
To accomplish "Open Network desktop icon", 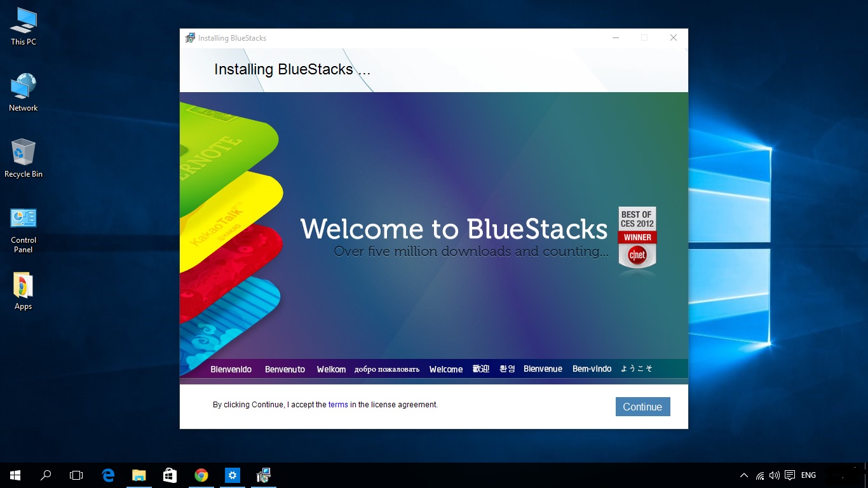I will pyautogui.click(x=24, y=93).
